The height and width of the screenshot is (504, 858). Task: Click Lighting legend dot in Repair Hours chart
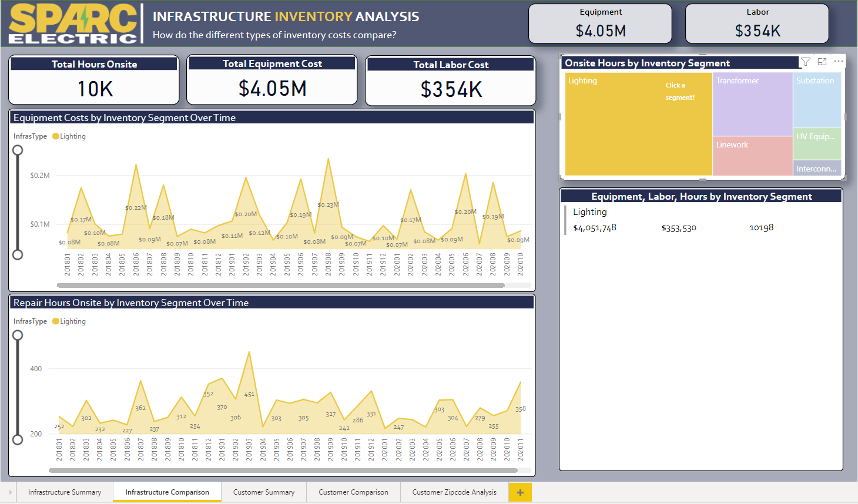pyautogui.click(x=56, y=321)
